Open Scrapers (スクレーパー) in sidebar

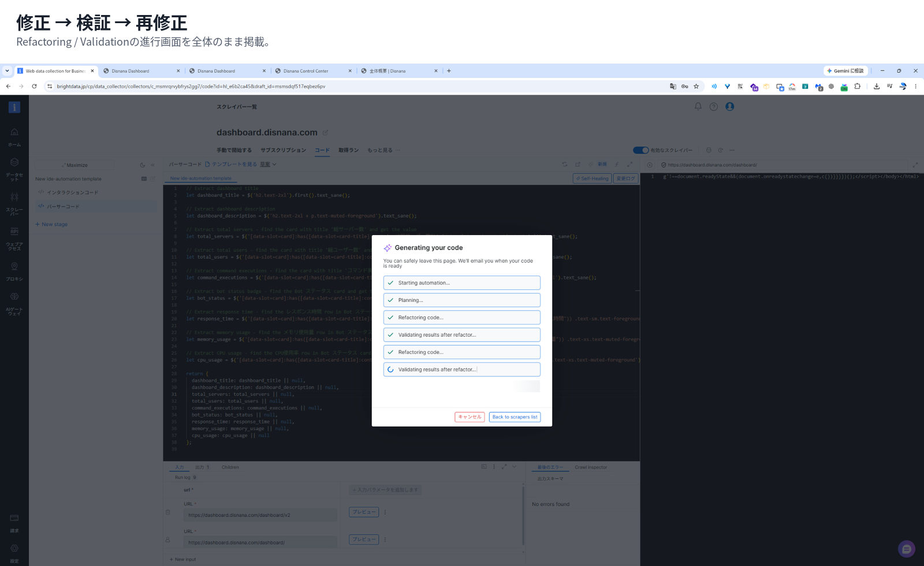[x=14, y=203]
